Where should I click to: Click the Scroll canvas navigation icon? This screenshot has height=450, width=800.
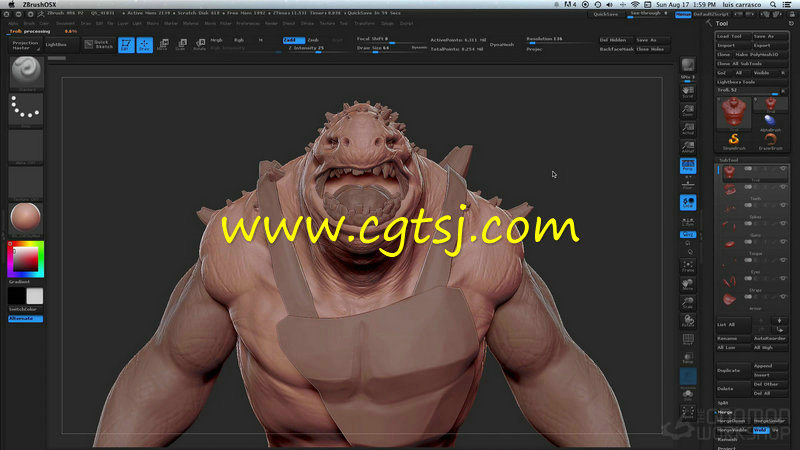688,92
